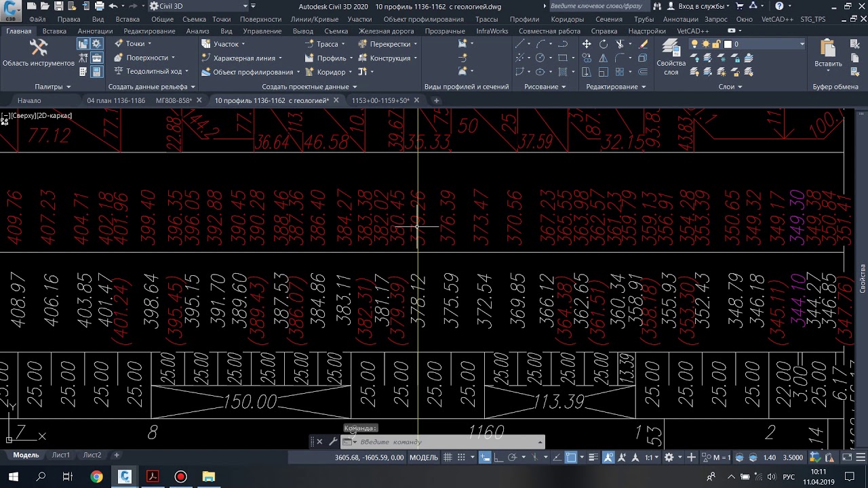
Task: Expand the Палитры panel title
Action: coord(53,87)
